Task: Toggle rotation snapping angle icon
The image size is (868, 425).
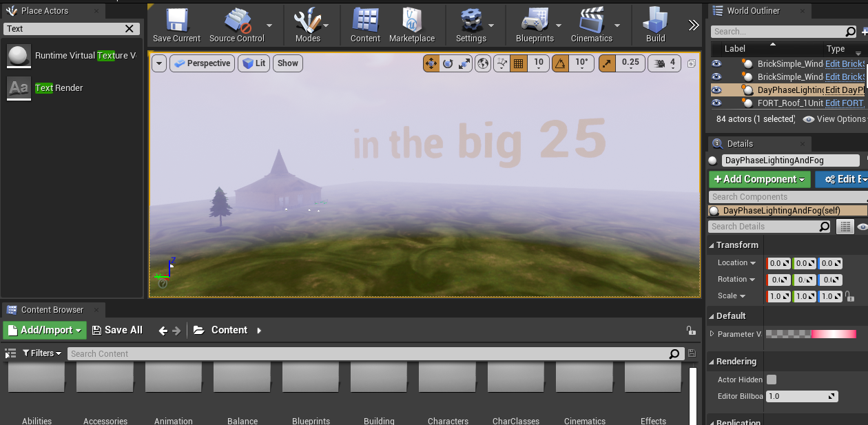Action: click(x=561, y=63)
